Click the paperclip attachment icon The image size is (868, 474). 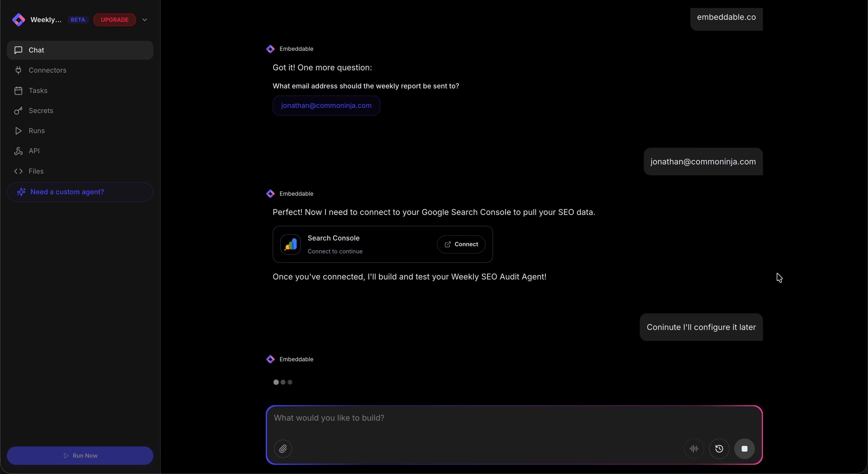pyautogui.click(x=283, y=449)
